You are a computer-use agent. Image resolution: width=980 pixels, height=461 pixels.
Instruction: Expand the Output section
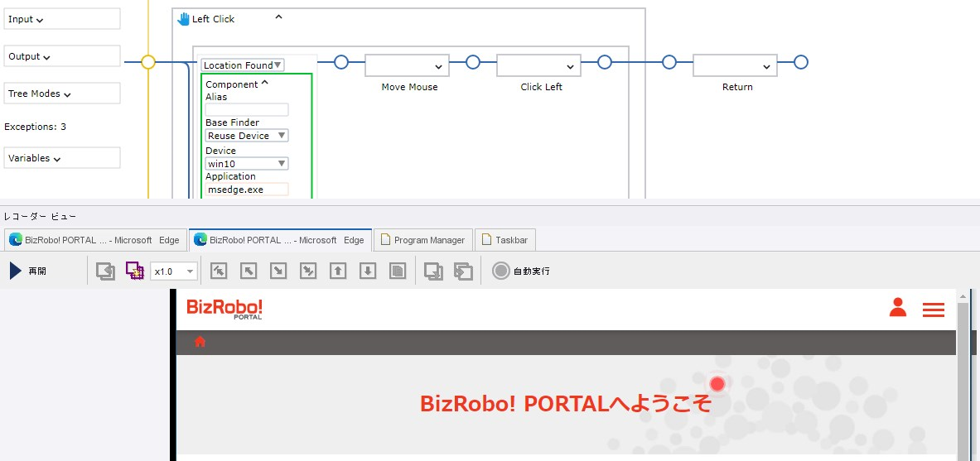coord(62,56)
